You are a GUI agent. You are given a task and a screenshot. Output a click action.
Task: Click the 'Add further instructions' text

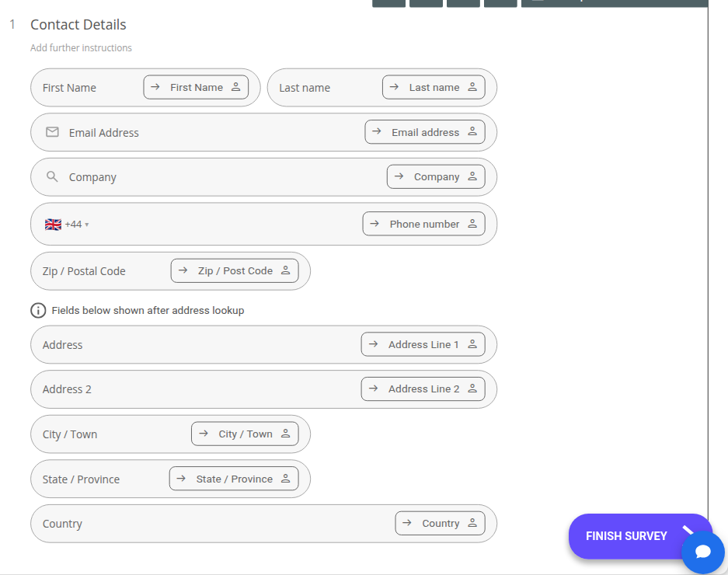[x=81, y=48]
